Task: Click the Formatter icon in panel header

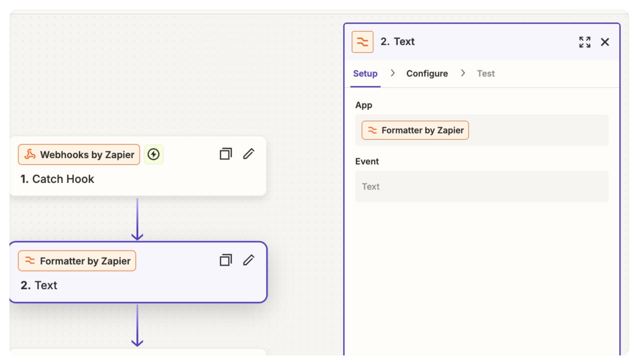Action: click(x=363, y=42)
